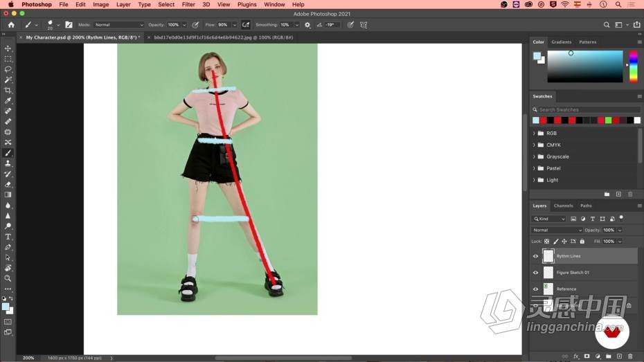The width and height of the screenshot is (644, 362).
Task: Select the History Brush tool
Action: click(x=8, y=174)
